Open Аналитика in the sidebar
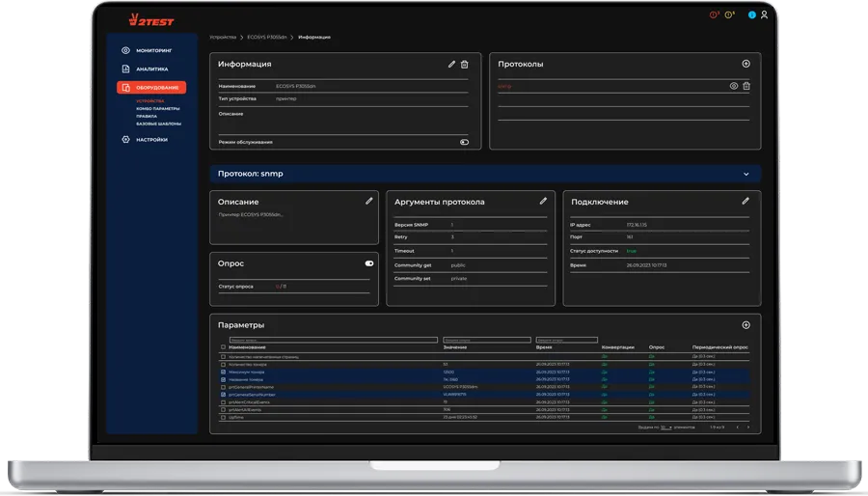 (150, 69)
